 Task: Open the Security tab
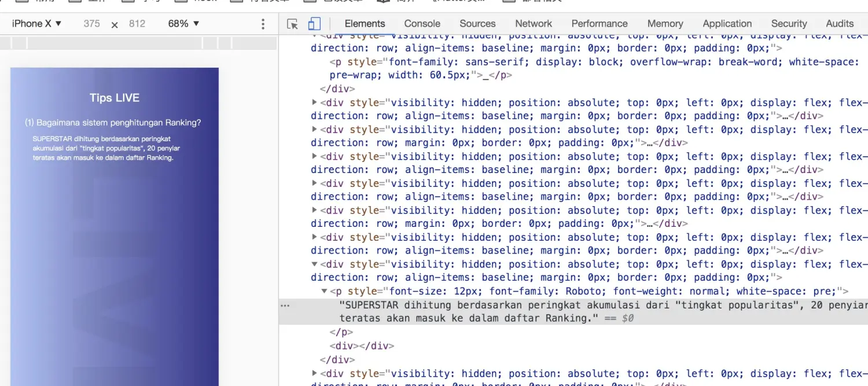(789, 24)
